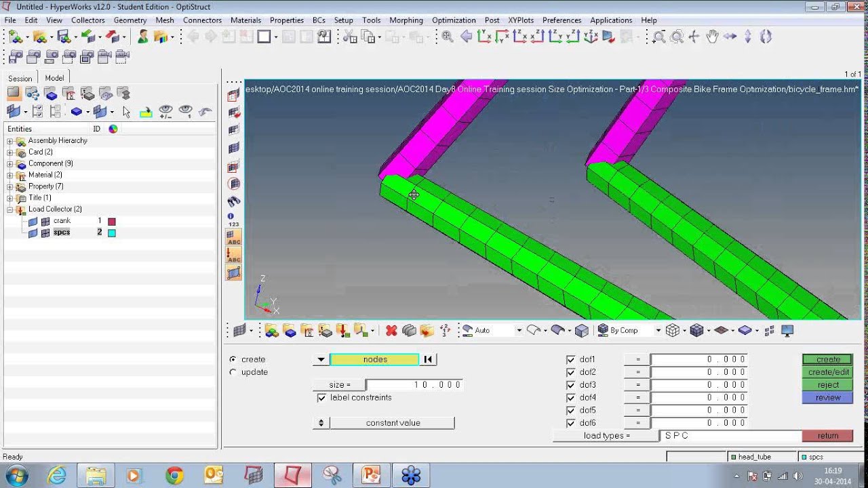Screen dimensions: 868x488
Task: Click the Organize icon in bottom toolbar
Action: coord(427,331)
